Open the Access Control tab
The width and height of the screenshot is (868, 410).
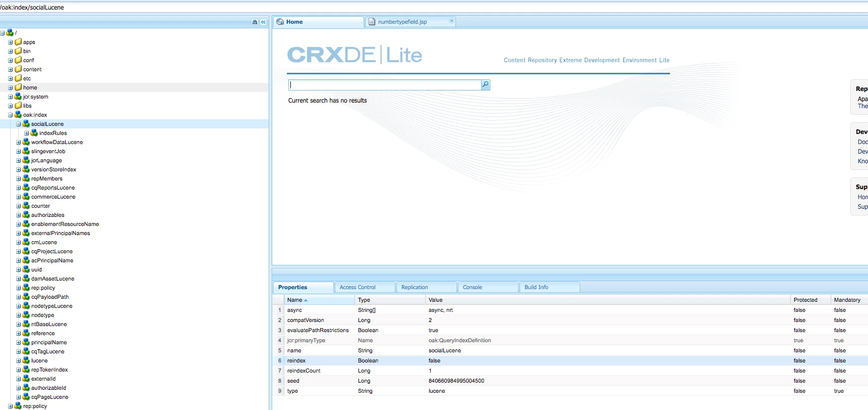coord(365,287)
